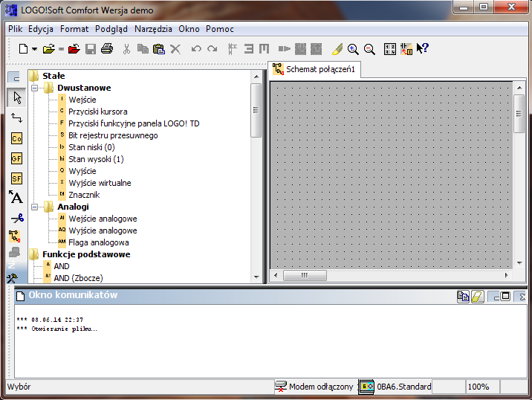Open the Plik menu
532x400 pixels.
pyautogui.click(x=16, y=29)
